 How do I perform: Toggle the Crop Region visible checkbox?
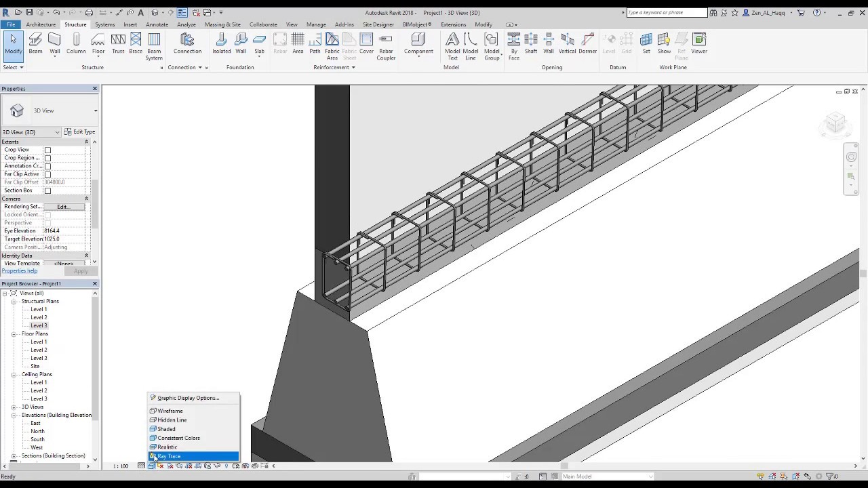(x=47, y=158)
